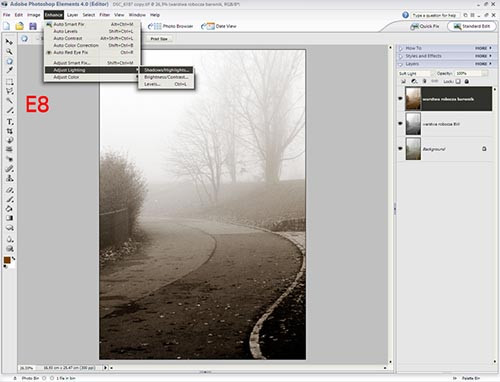Toggle visibility of the top sepia layer
500x382 pixels.
(x=400, y=98)
